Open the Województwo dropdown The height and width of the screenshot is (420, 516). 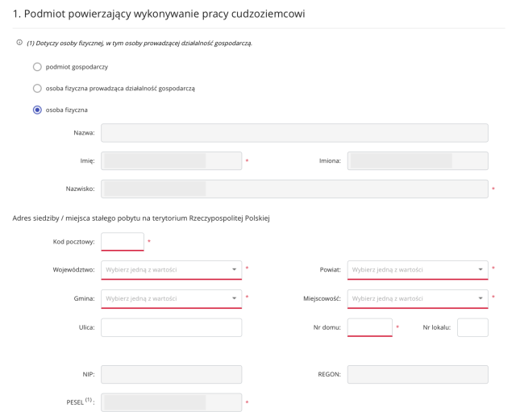pyautogui.click(x=171, y=269)
